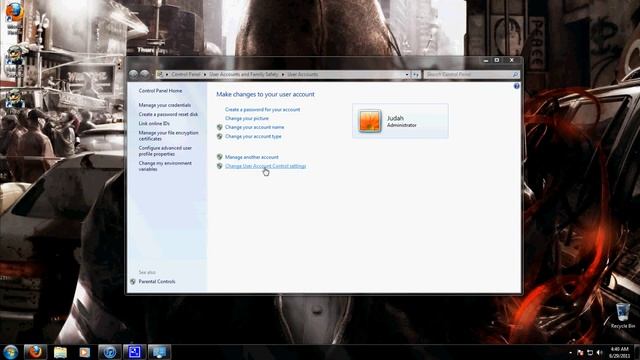This screenshot has width=640, height=360.
Task: Open the blue square app on taskbar
Action: pos(134,352)
